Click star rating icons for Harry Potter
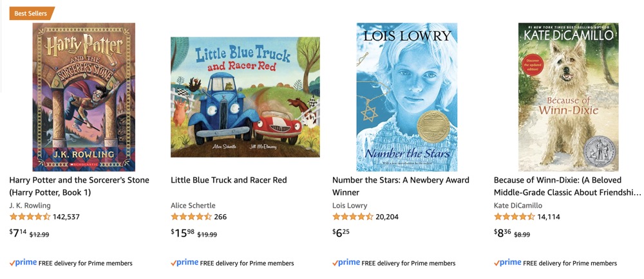The image size is (644, 279). click(x=30, y=217)
